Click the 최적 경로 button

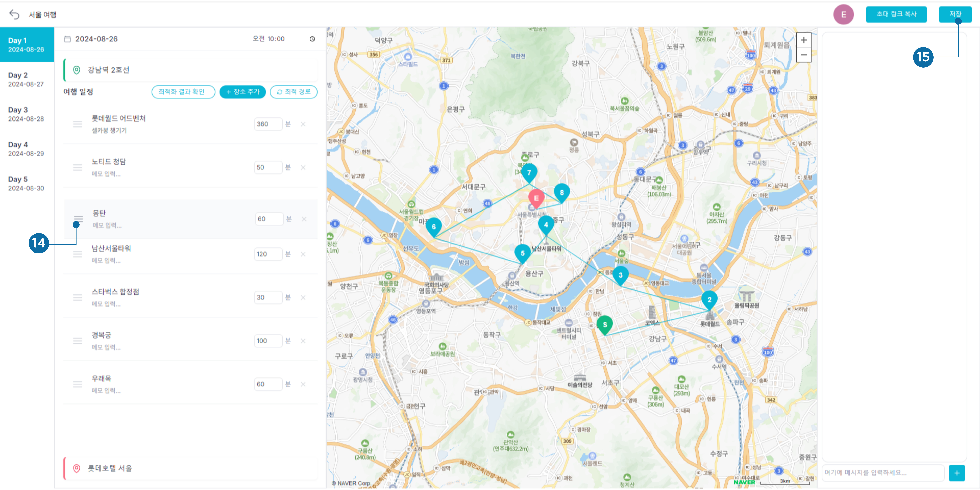pos(293,92)
